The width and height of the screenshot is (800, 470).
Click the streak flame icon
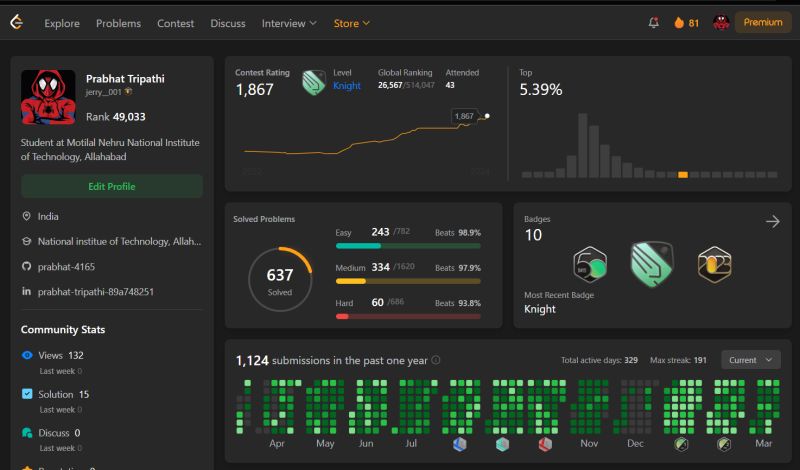(x=679, y=22)
